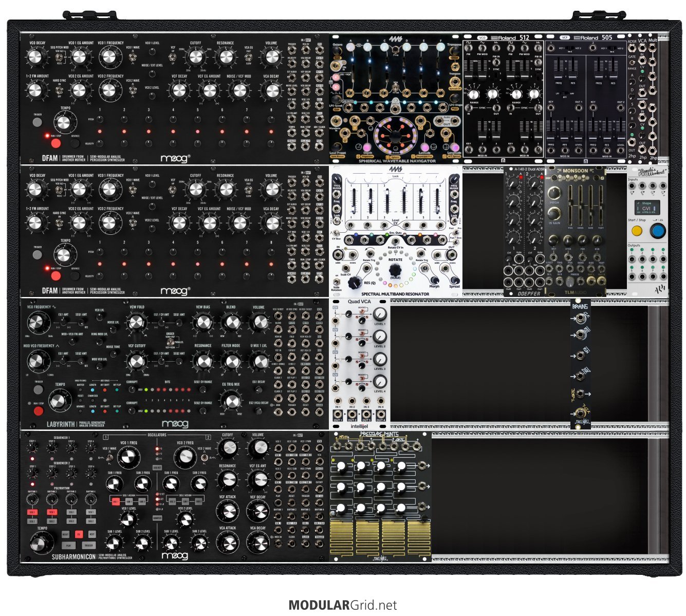Click Pamela's yellow Start/Stop button
Viewport: 686px width, 616px height.
[x=637, y=231]
